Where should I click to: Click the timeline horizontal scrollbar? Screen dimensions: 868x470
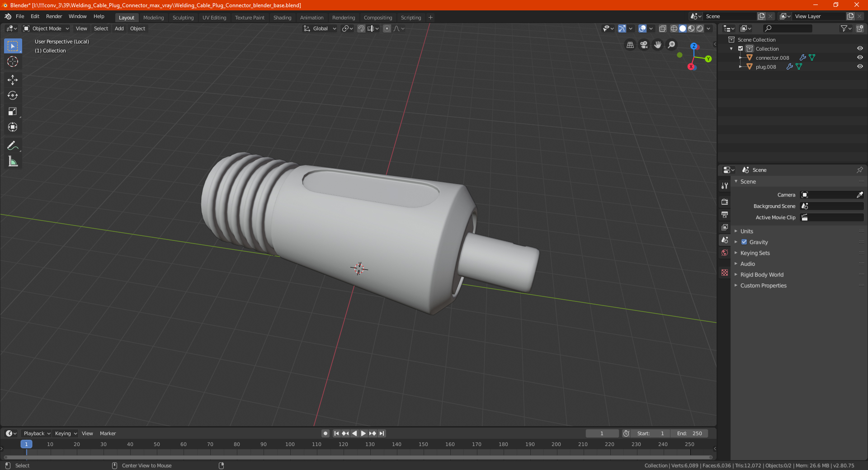coord(359,457)
